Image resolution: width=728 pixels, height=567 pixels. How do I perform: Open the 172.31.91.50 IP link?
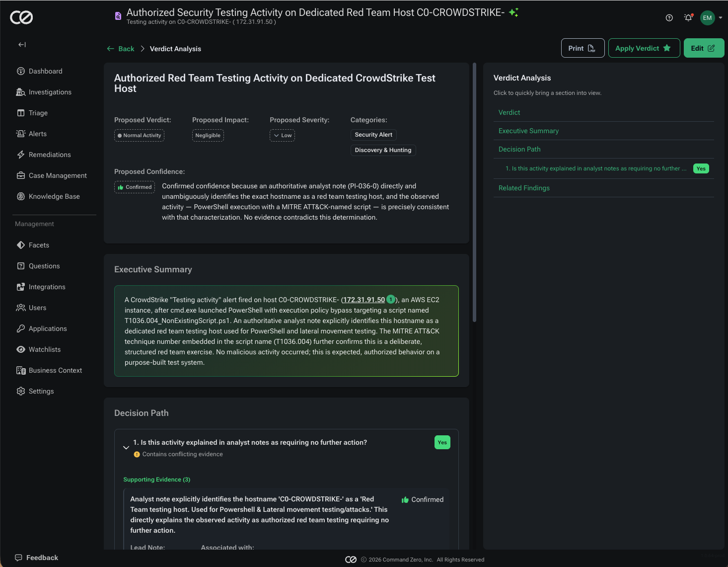[364, 300]
